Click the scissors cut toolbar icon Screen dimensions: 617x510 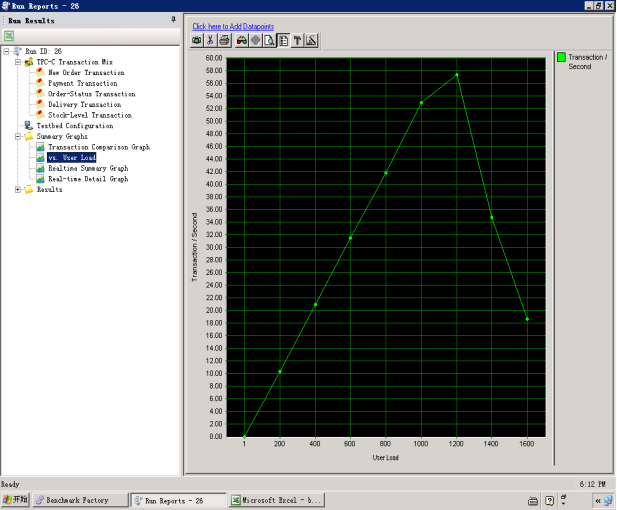coord(210,40)
